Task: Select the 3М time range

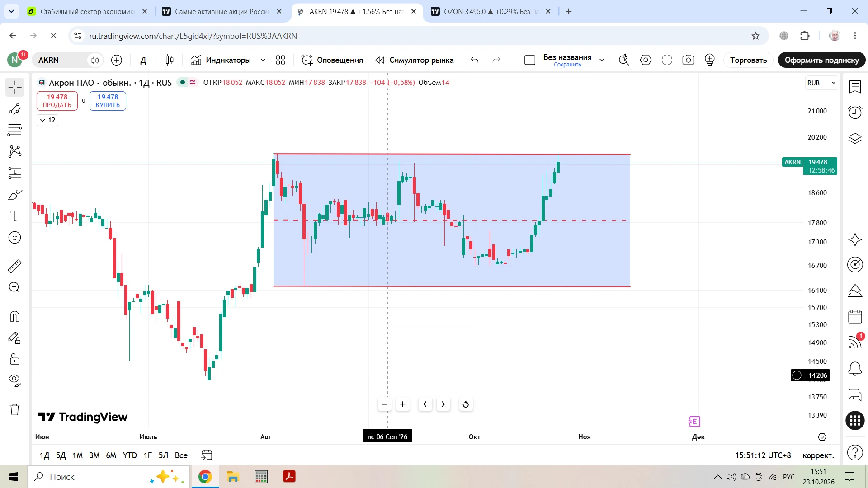Action: click(x=94, y=455)
